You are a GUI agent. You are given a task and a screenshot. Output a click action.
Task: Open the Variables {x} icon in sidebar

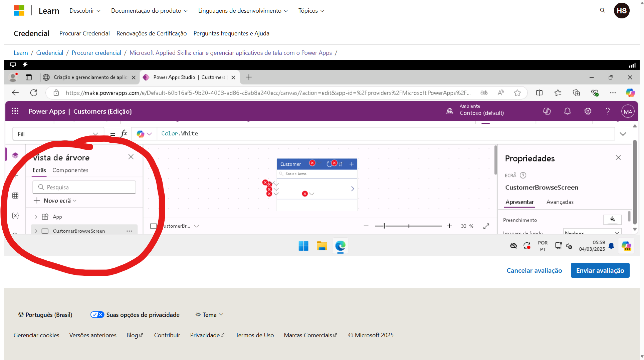(x=15, y=216)
